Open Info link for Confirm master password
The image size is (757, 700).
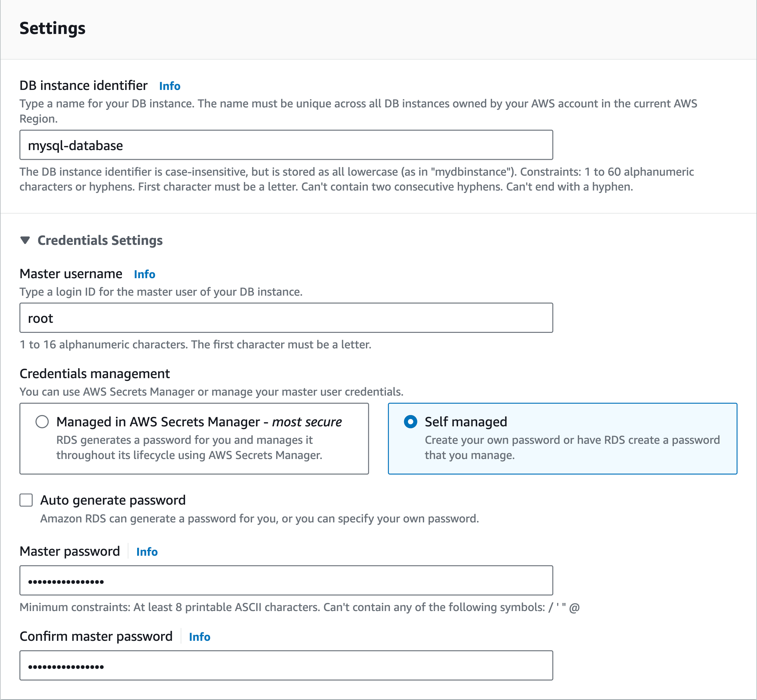[x=199, y=637]
